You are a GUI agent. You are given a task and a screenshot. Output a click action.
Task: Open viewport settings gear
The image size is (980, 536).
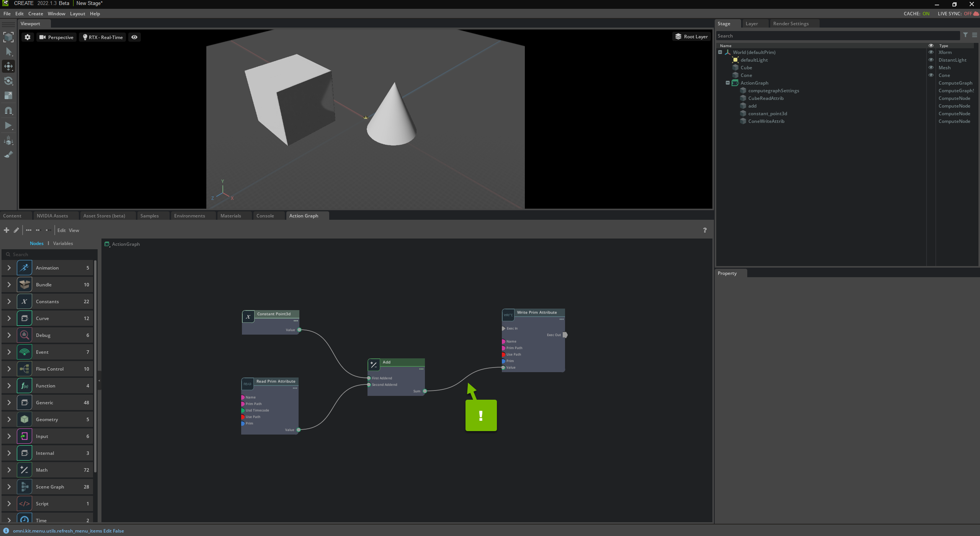[x=28, y=37]
